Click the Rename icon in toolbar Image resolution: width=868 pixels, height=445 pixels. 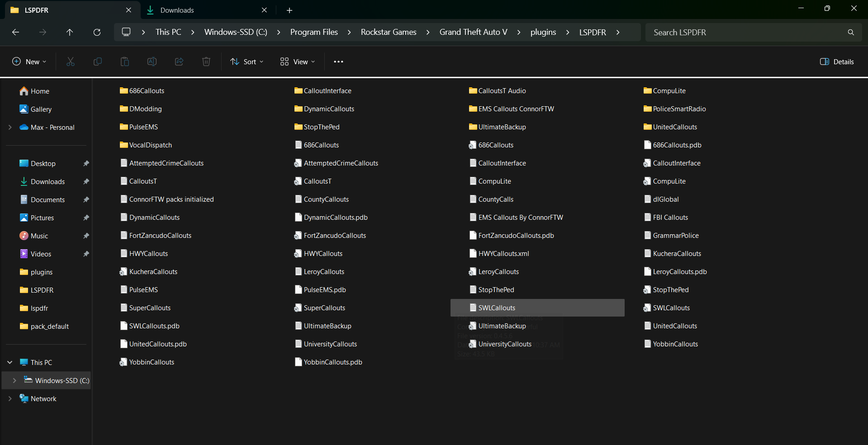[152, 62]
